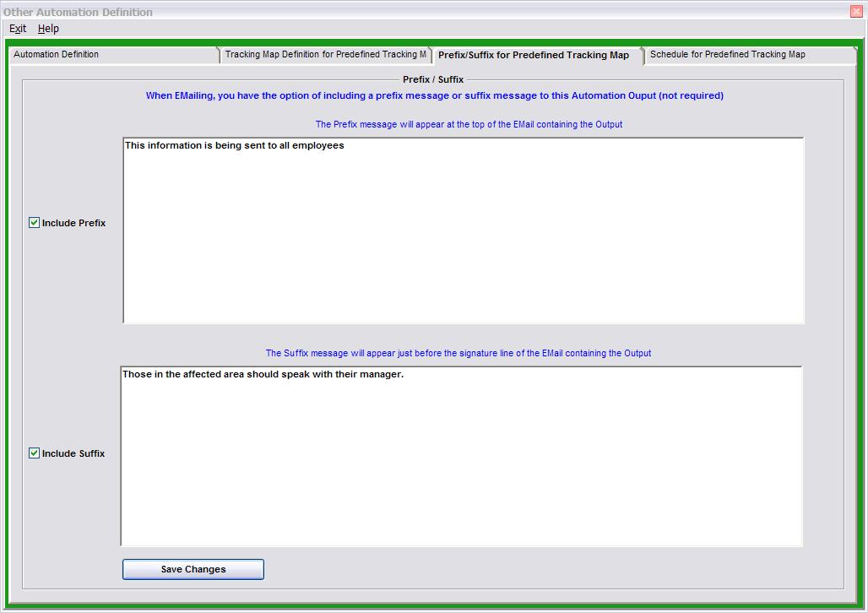Click the Include Prefix label text

[x=73, y=224]
